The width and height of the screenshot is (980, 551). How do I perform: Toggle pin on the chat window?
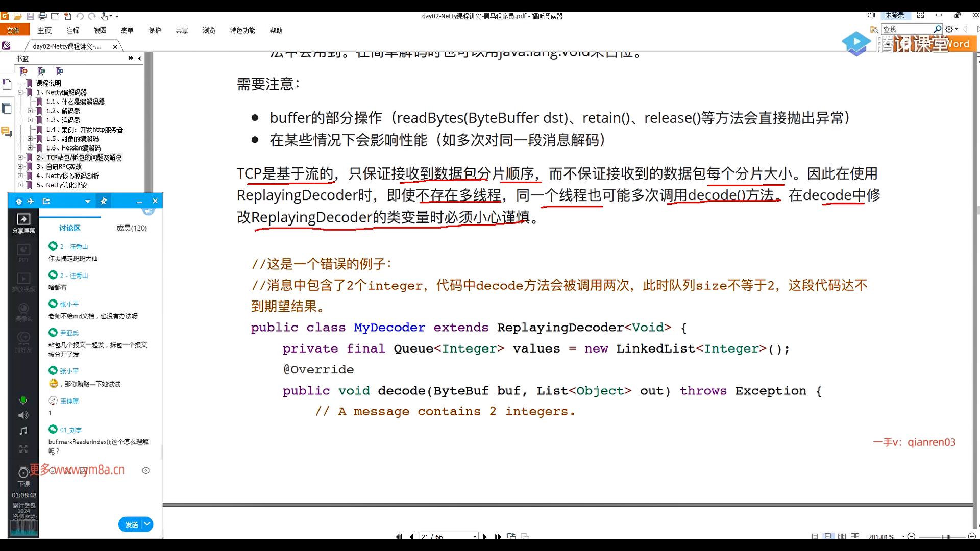point(104,201)
